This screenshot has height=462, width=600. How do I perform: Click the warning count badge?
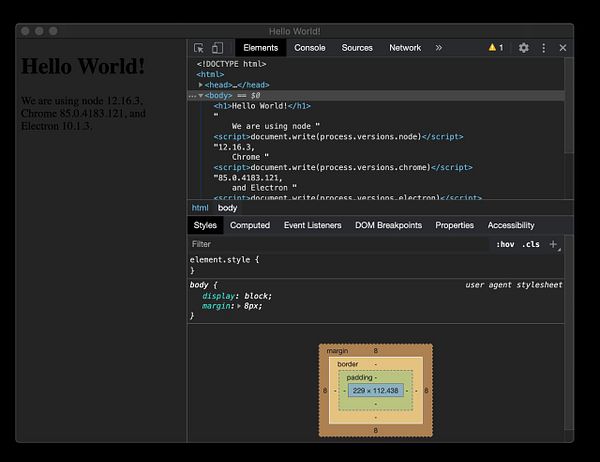[x=495, y=48]
